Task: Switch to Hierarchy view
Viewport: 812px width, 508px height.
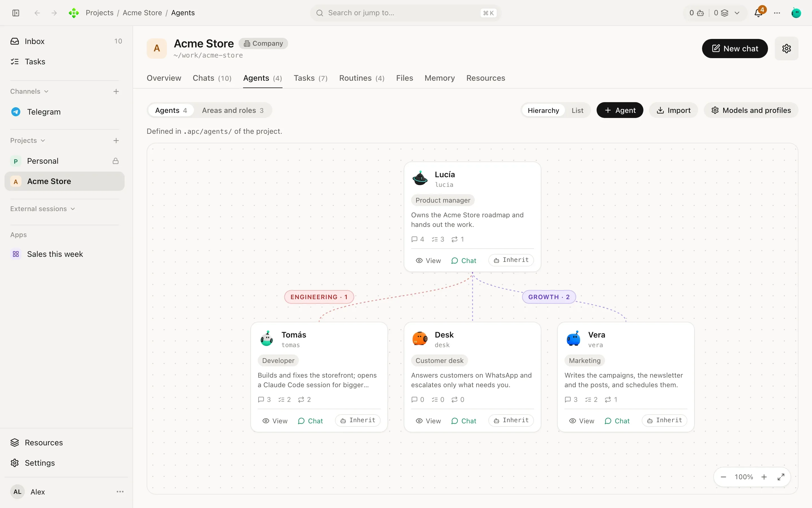Action: tap(543, 110)
